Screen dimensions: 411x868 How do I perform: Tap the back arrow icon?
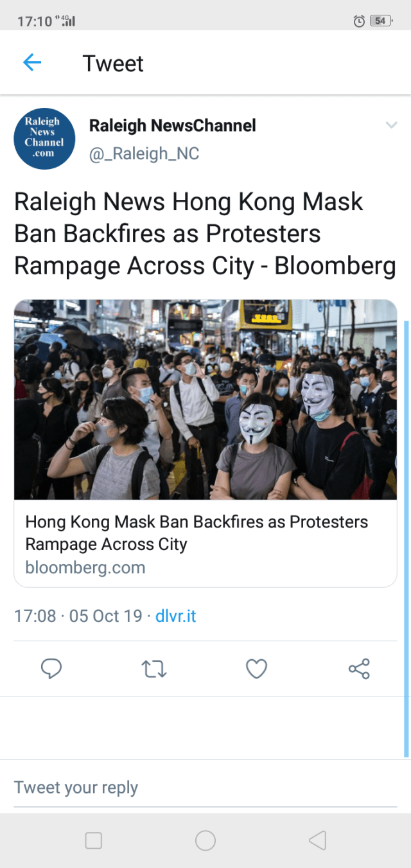[32, 62]
